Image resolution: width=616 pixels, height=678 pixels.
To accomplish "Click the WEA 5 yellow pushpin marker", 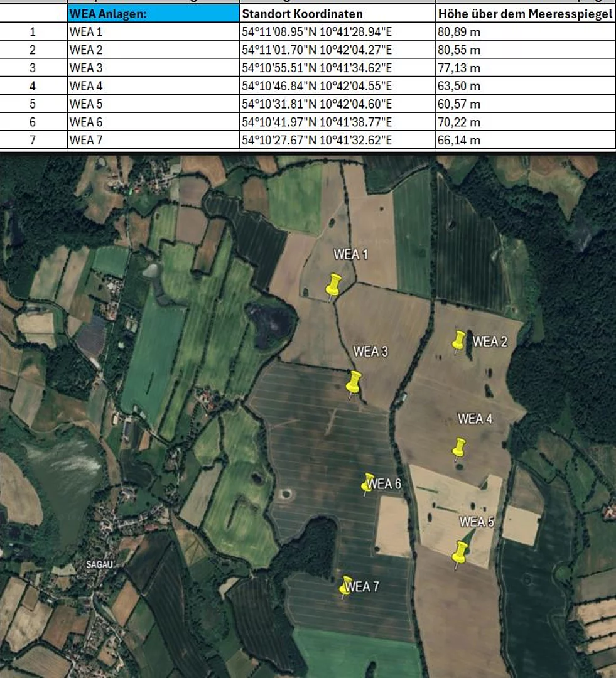I will pos(461,552).
